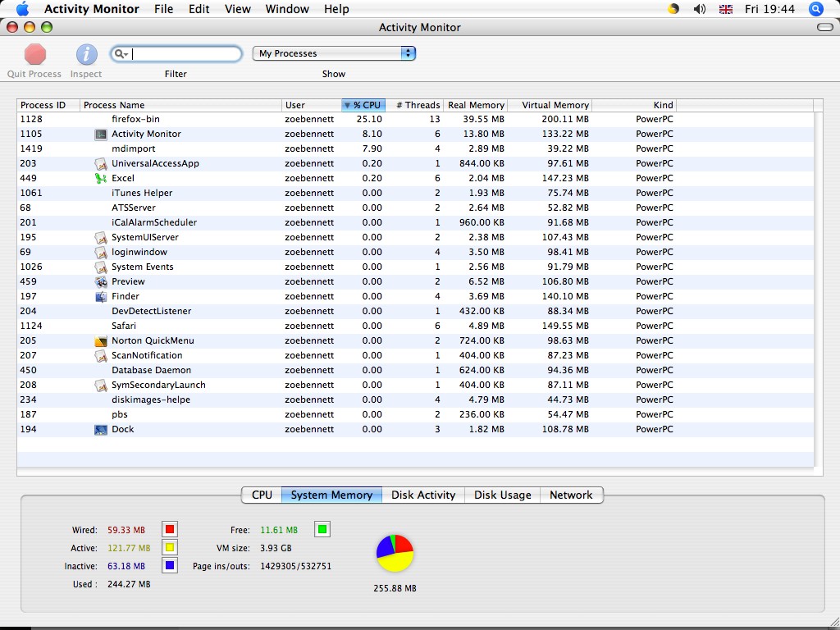840x630 pixels.
Task: Select the iCalAlarmScheduler process row
Action: 416,222
